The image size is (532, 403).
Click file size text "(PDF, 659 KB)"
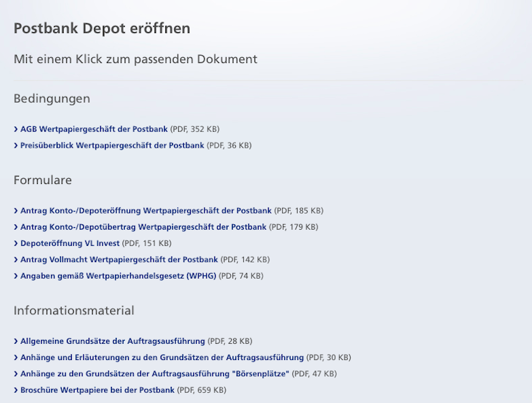(x=202, y=390)
